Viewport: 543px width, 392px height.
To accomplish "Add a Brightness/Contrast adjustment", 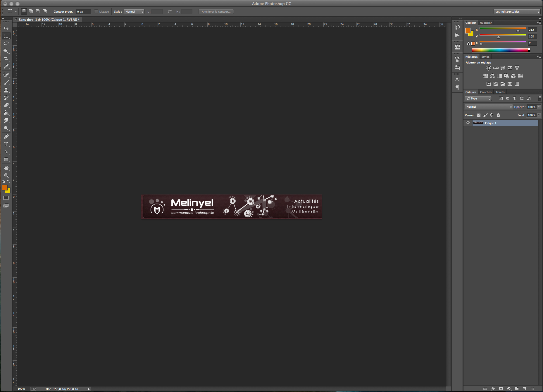I will click(x=489, y=68).
